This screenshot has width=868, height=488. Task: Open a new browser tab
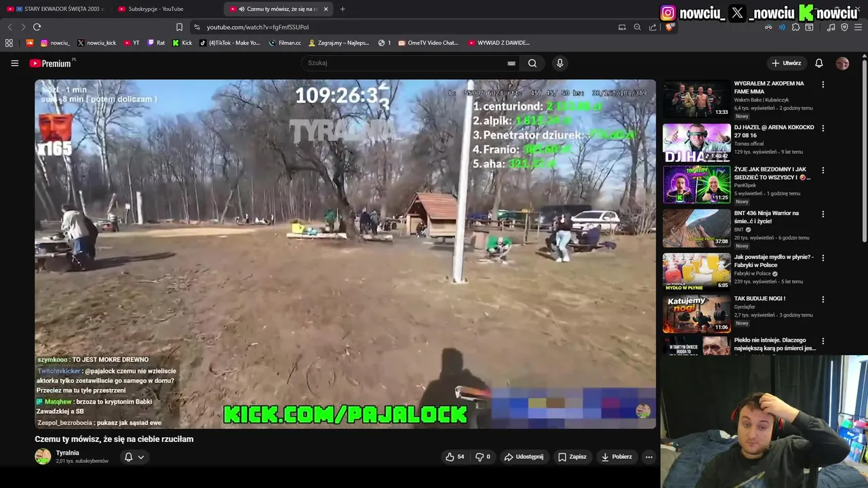pyautogui.click(x=342, y=9)
